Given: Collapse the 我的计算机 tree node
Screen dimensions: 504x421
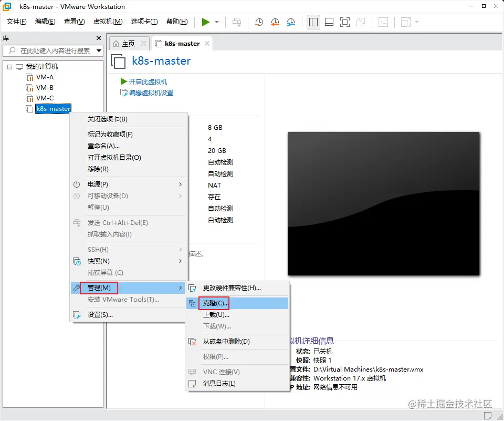Looking at the screenshot, I should click(x=9, y=67).
